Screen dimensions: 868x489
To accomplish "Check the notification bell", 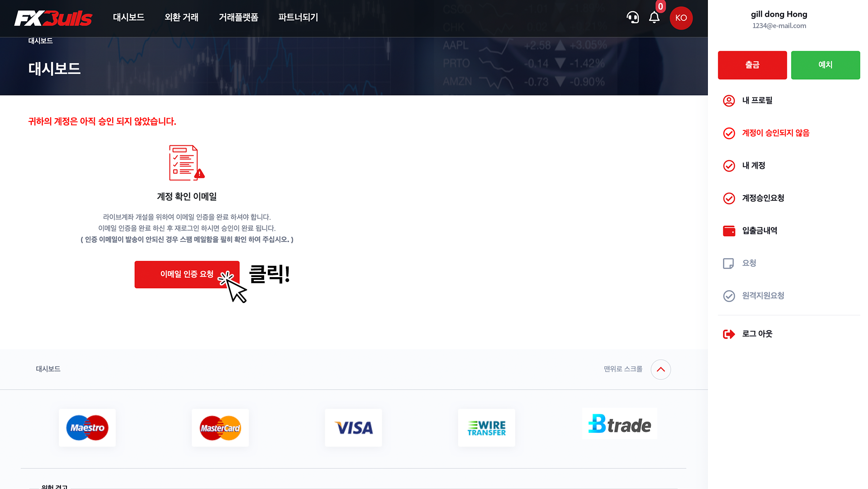I will [x=654, y=18].
